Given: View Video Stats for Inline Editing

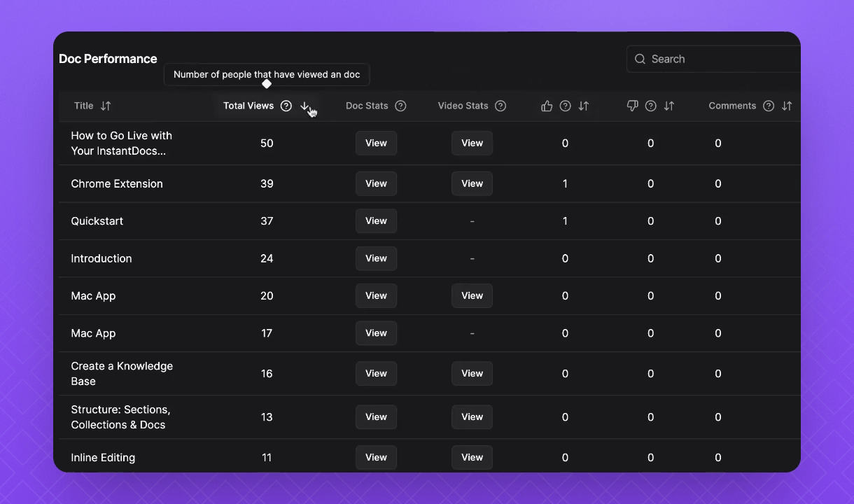Looking at the screenshot, I should [472, 457].
